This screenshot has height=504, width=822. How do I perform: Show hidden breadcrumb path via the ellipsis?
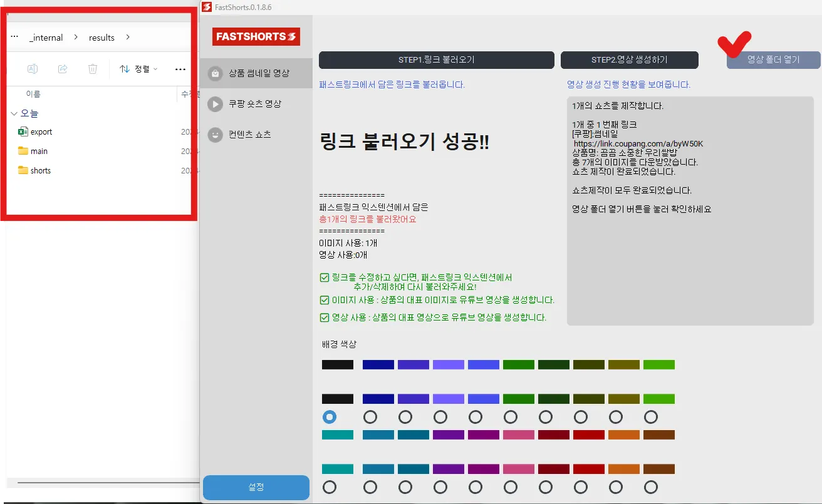coord(14,37)
